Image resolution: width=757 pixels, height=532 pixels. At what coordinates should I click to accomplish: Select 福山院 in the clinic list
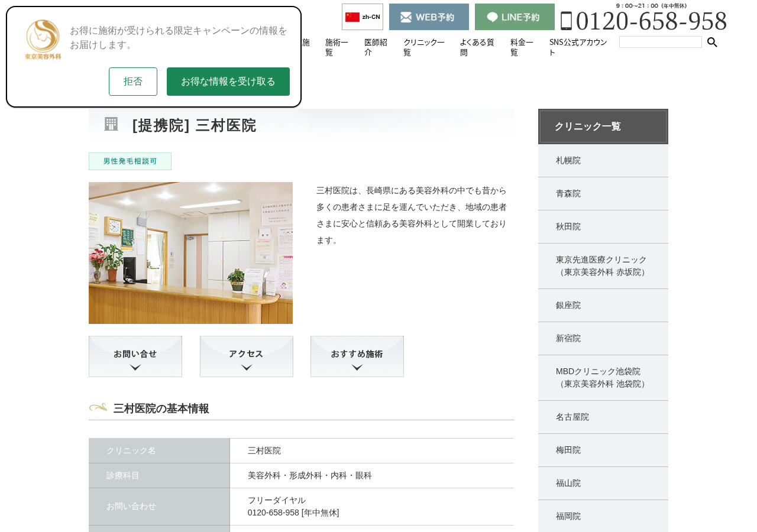pos(603,484)
